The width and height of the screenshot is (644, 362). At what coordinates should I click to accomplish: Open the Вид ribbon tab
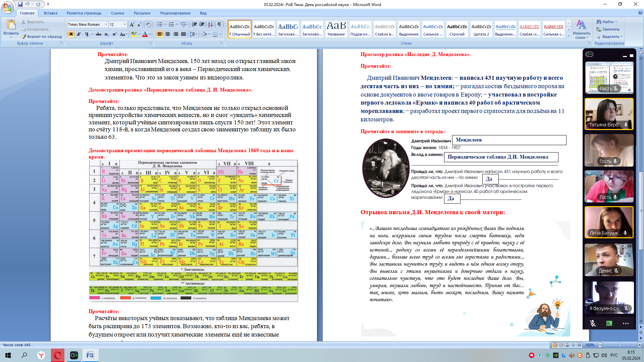(x=203, y=13)
